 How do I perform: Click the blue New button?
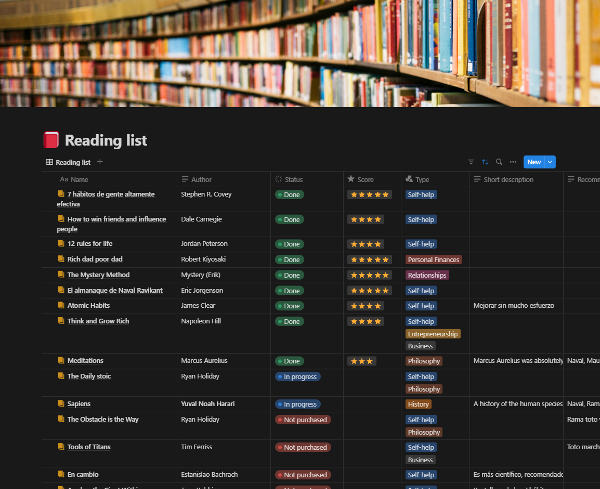point(534,162)
